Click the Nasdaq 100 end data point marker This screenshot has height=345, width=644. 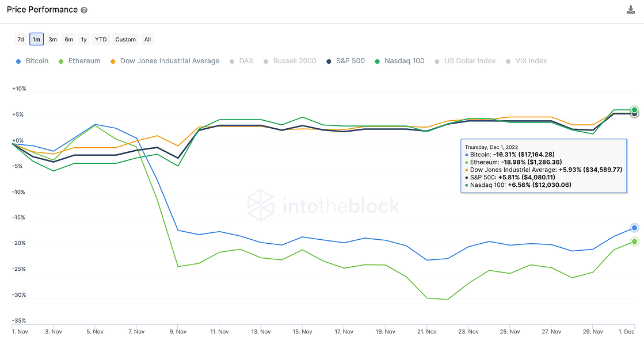(635, 109)
